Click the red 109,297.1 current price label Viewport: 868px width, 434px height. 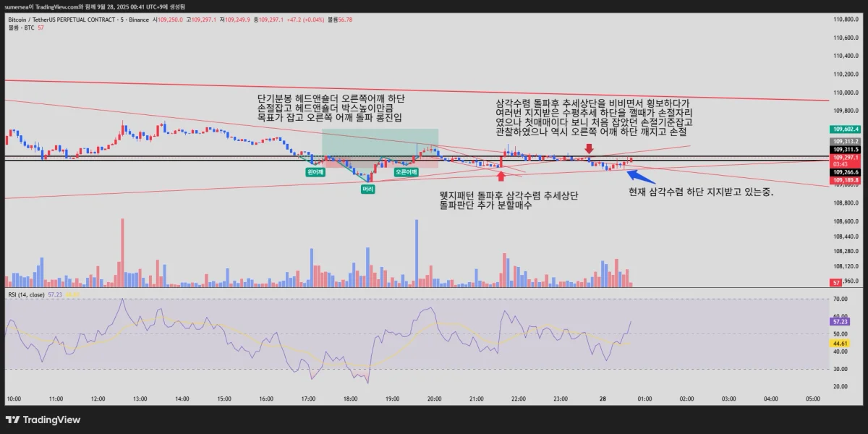pyautogui.click(x=845, y=157)
